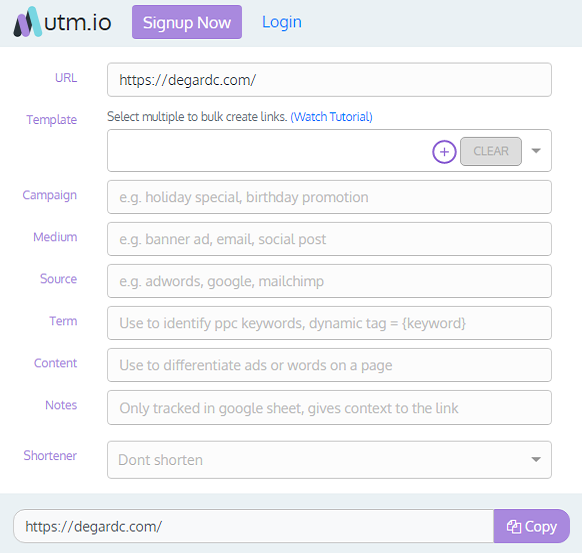Focus the URL input field
This screenshot has width=582, height=553.
pos(329,80)
